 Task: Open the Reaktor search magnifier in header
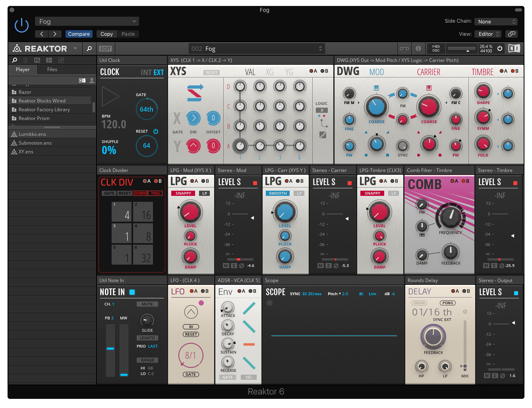(89, 48)
